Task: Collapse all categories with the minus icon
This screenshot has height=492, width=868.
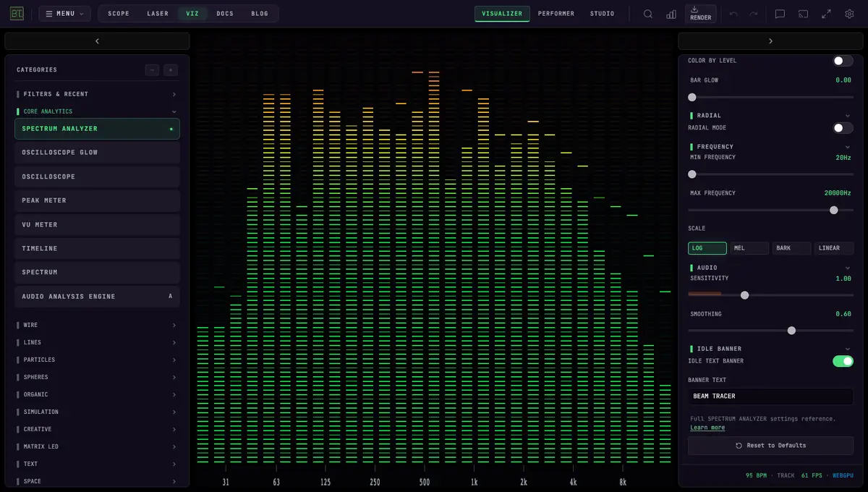Action: [152, 70]
